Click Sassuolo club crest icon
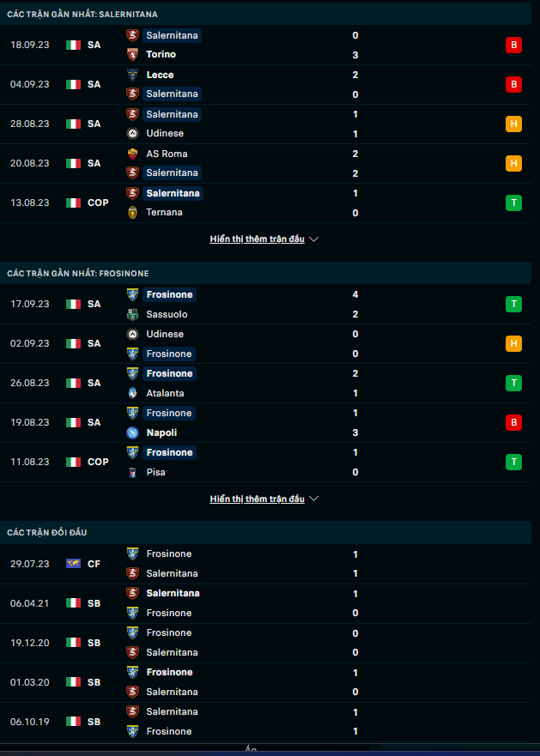Image resolution: width=540 pixels, height=756 pixels. (133, 314)
